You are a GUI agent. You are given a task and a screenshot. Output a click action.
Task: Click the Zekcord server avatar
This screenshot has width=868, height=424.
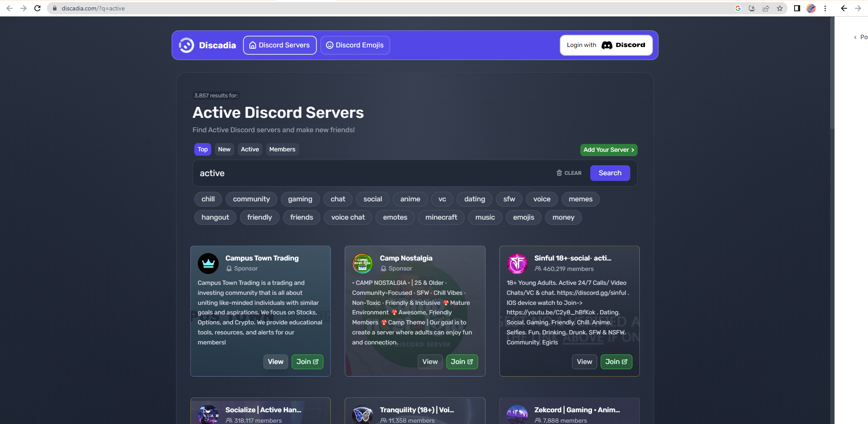[517, 414]
